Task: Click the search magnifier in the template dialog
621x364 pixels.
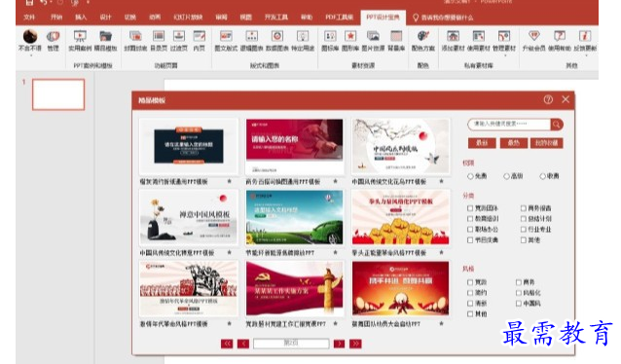Action: coord(557,125)
